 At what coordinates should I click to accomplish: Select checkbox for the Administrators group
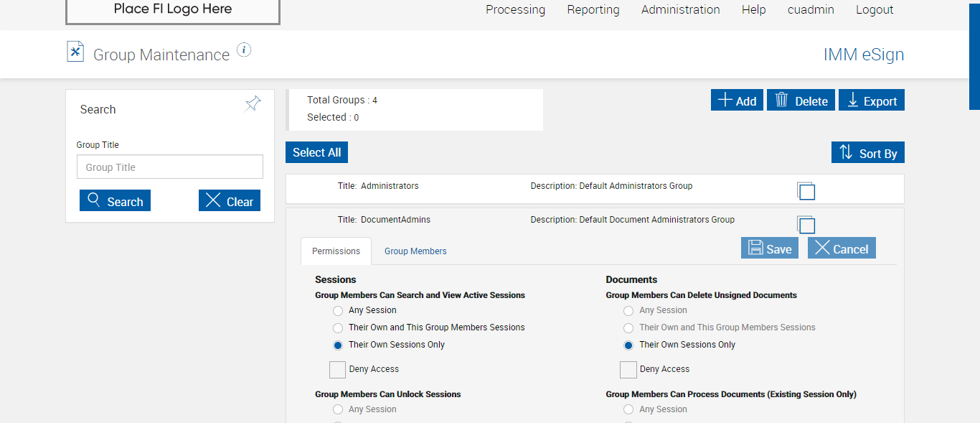click(806, 191)
